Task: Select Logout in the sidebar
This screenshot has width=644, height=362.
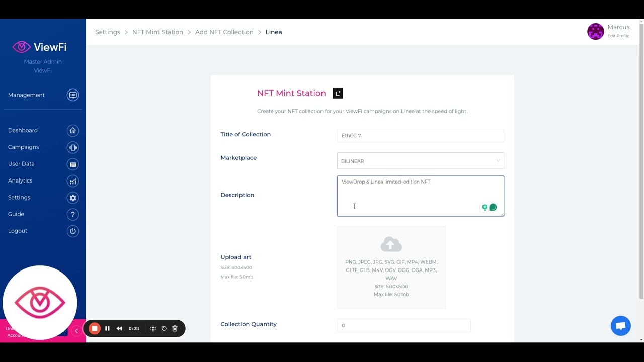Action: (x=18, y=231)
